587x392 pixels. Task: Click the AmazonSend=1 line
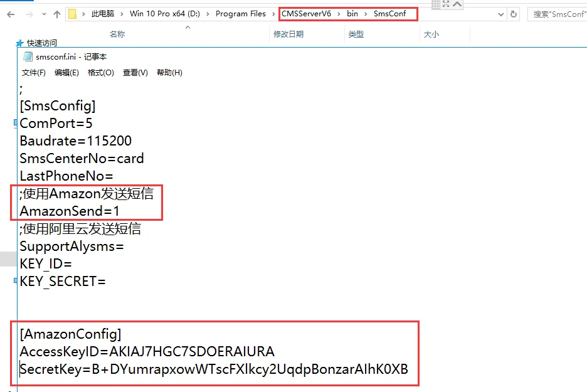click(x=70, y=211)
